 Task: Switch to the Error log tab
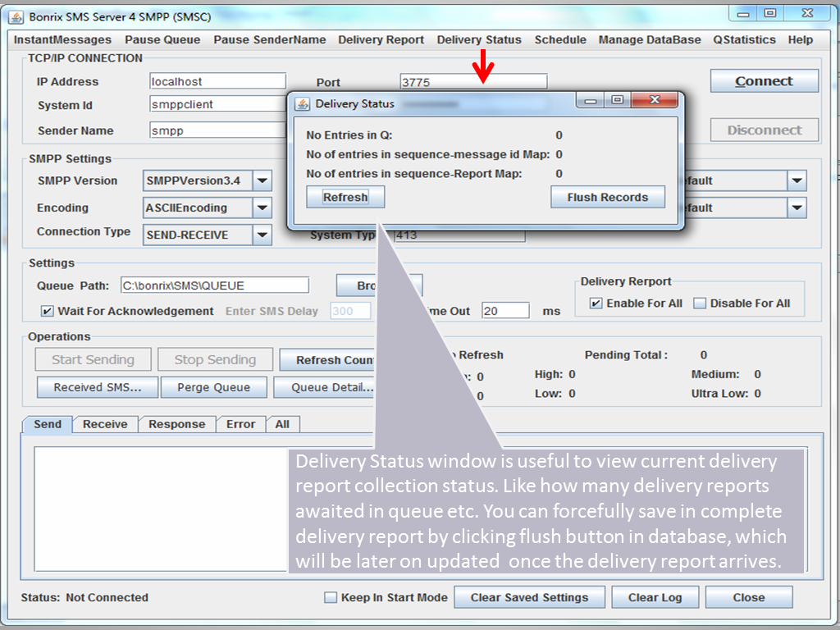pos(240,424)
